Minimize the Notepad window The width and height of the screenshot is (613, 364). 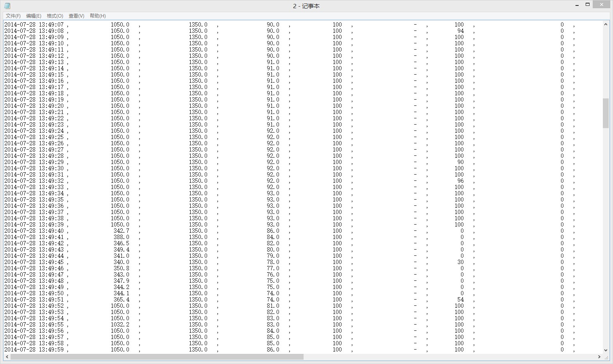click(x=577, y=5)
